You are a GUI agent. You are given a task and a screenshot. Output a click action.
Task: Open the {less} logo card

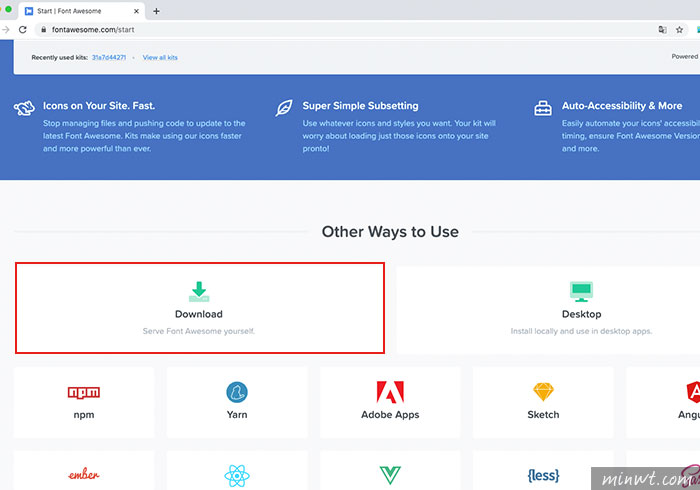click(543, 470)
